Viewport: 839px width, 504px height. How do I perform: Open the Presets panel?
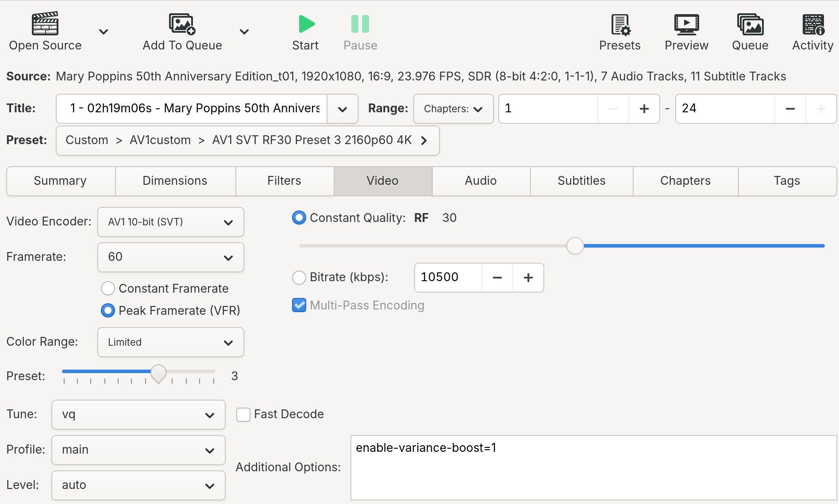coord(620,31)
